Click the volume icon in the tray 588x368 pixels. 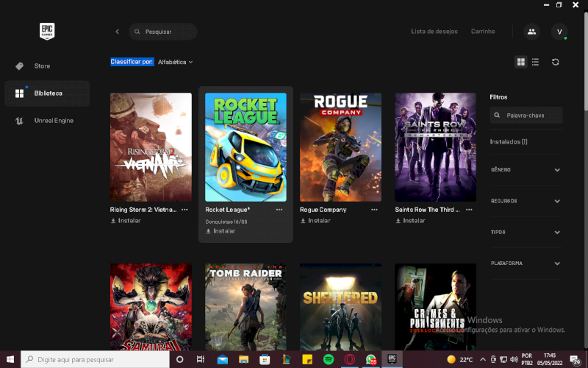514,359
